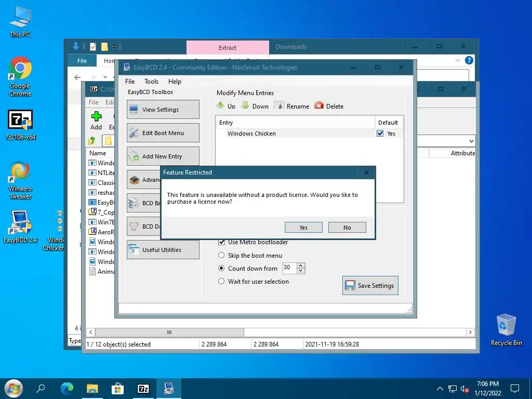Viewport: 532px width, 399px height.
Task: Open File Explorer from taskbar
Action: [92, 389]
